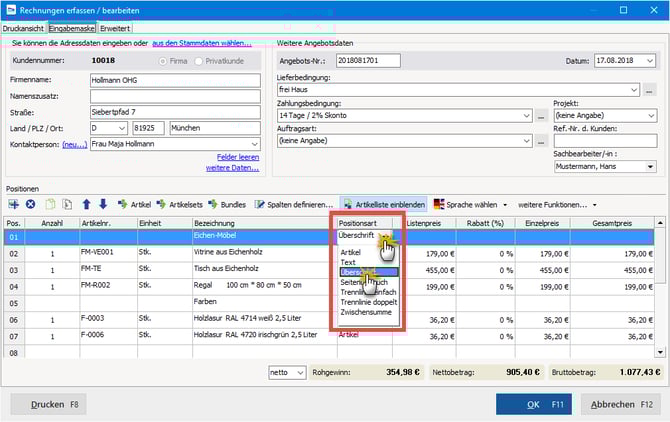The width and height of the screenshot is (670, 422).
Task: Click the OK button
Action: point(534,404)
